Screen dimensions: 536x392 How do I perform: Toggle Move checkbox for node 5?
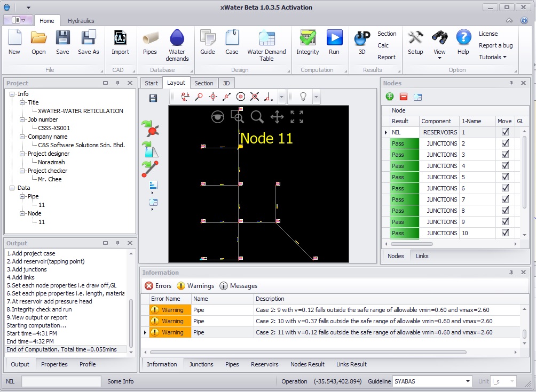tap(505, 177)
